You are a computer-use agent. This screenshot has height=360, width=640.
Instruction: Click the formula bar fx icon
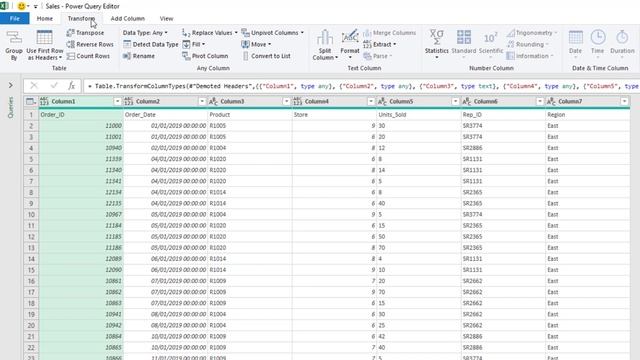click(x=71, y=86)
